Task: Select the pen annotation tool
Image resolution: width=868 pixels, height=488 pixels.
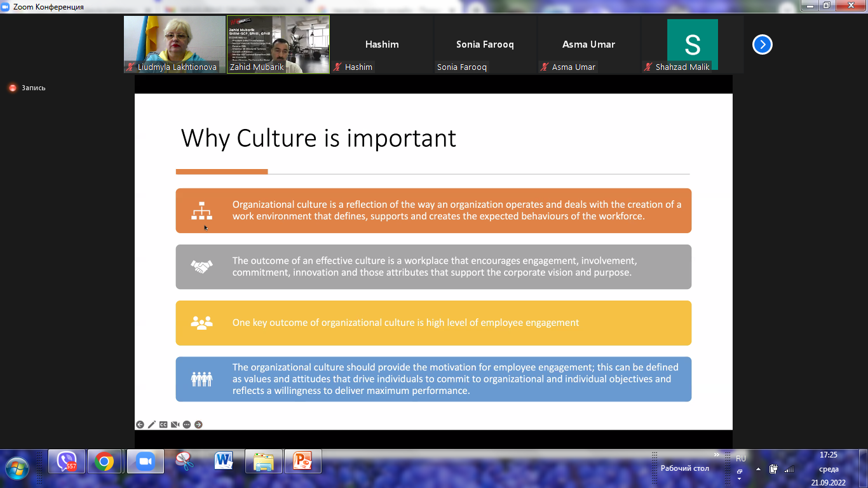Action: (x=152, y=424)
